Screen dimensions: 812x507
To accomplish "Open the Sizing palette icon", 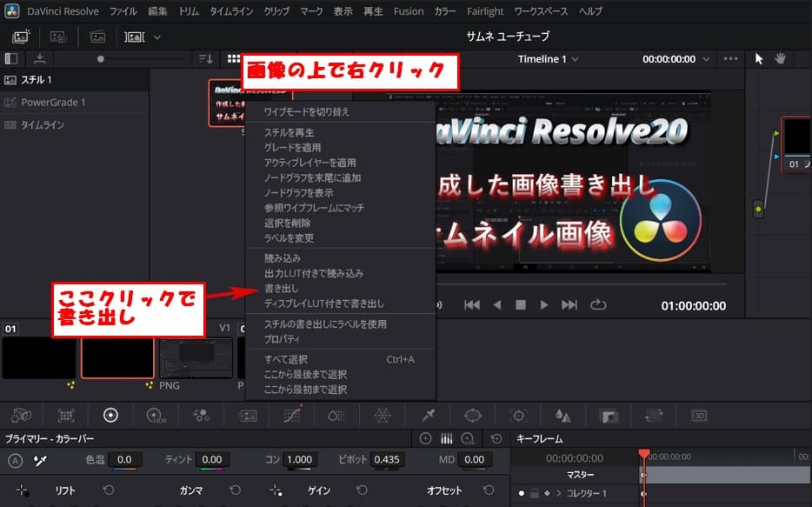I will 654,416.
